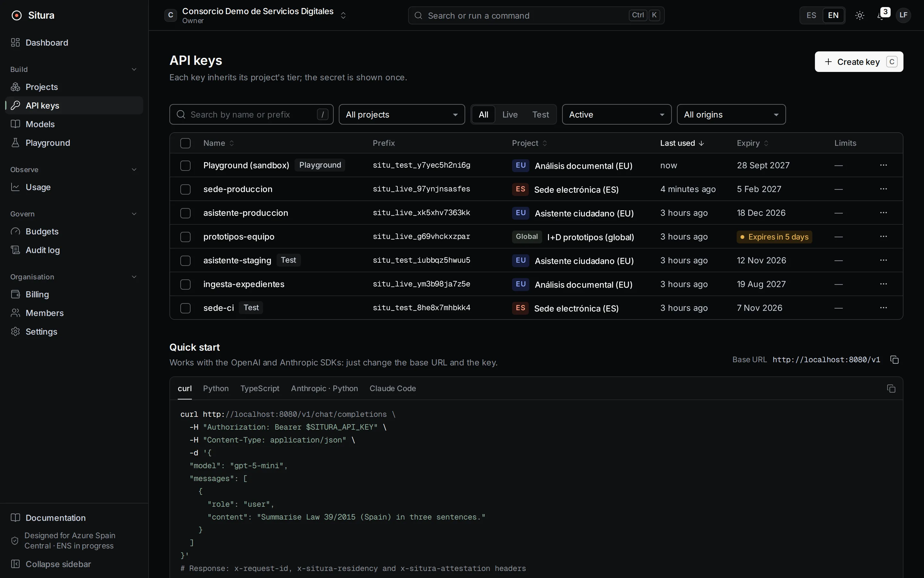Open the Active status dropdown
Image resolution: width=924 pixels, height=578 pixels.
point(617,114)
